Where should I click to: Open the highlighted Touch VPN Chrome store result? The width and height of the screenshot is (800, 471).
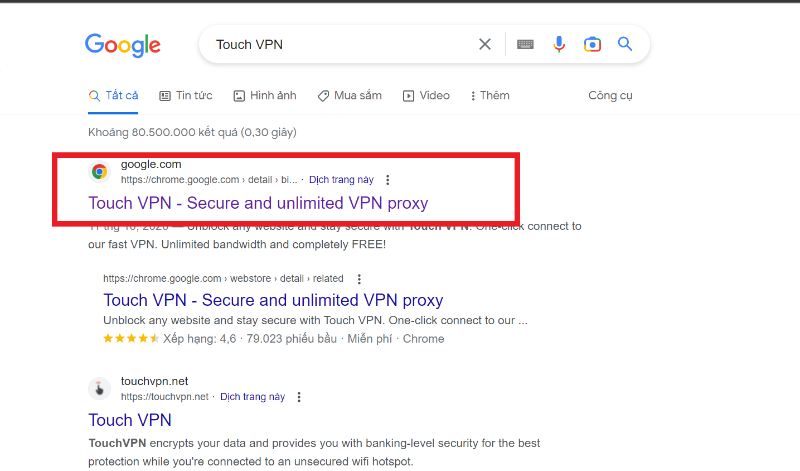(x=258, y=203)
